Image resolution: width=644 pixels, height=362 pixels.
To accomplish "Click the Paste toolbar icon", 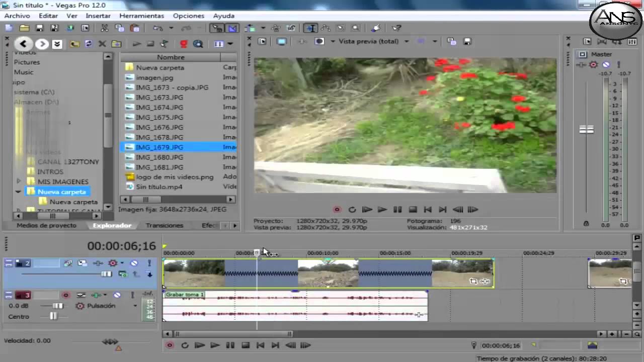I will point(134,28).
